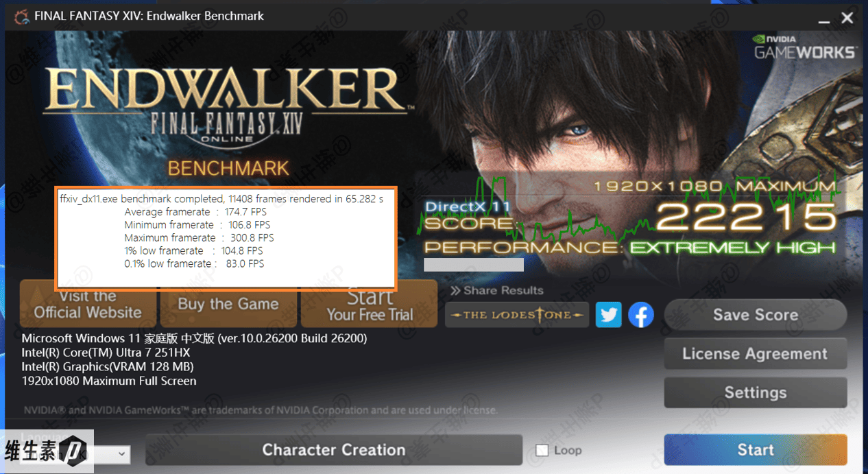Click the NVIDIA GameWorks logo
Screen dimensions: 868x474
click(x=805, y=47)
